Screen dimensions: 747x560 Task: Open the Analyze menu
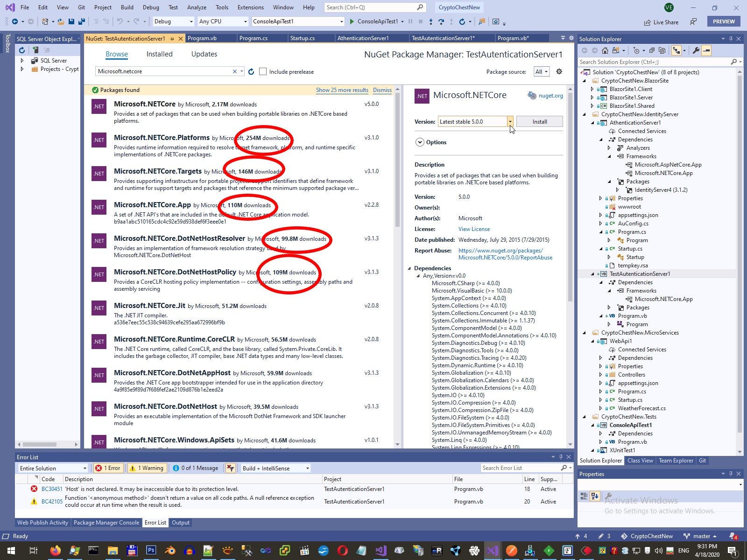[x=197, y=7]
